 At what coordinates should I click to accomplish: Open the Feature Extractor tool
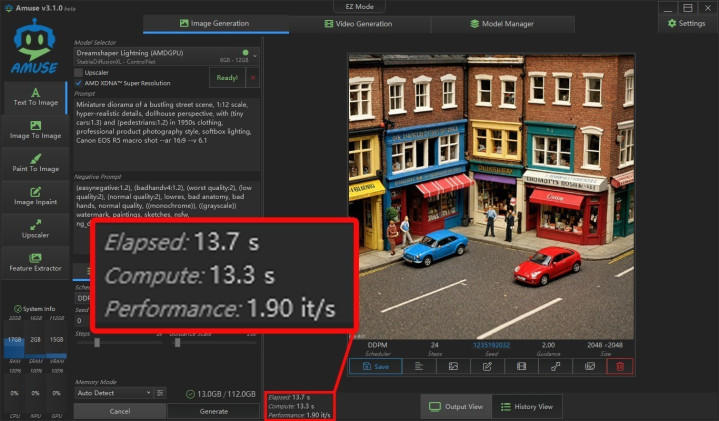[x=35, y=263]
